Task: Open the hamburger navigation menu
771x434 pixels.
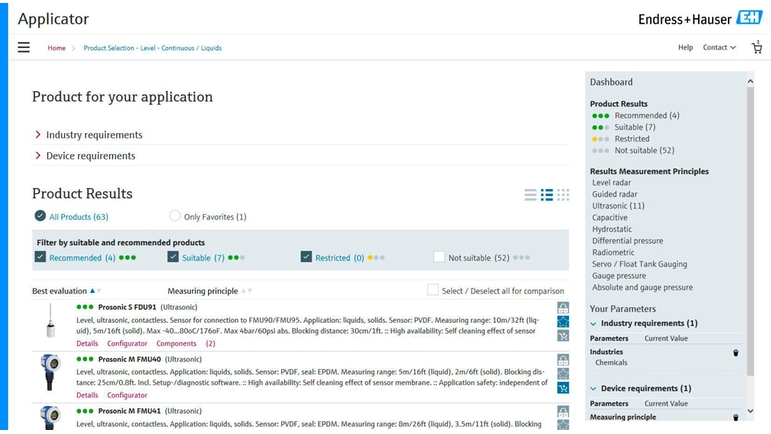Action: (x=24, y=47)
